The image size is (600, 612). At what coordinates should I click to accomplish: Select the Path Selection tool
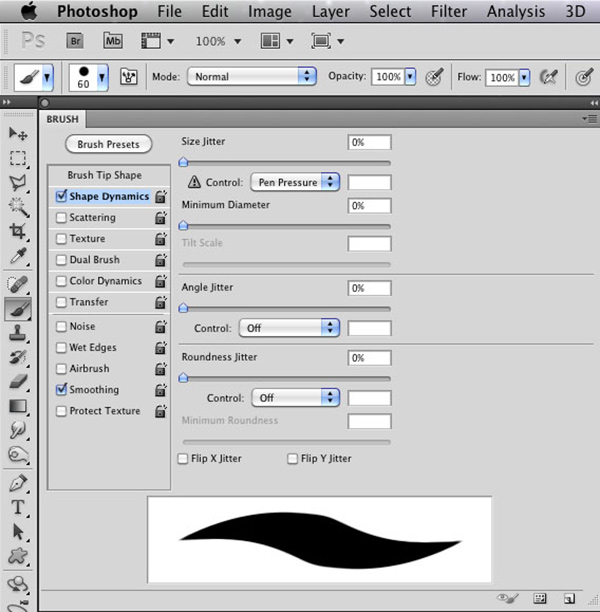tap(18, 532)
